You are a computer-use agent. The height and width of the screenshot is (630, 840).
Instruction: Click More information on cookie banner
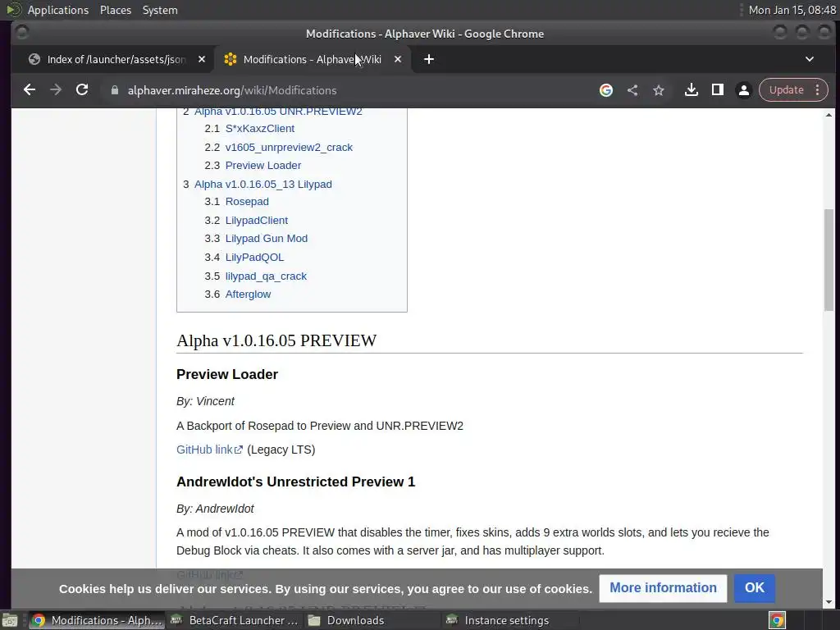pyautogui.click(x=663, y=588)
